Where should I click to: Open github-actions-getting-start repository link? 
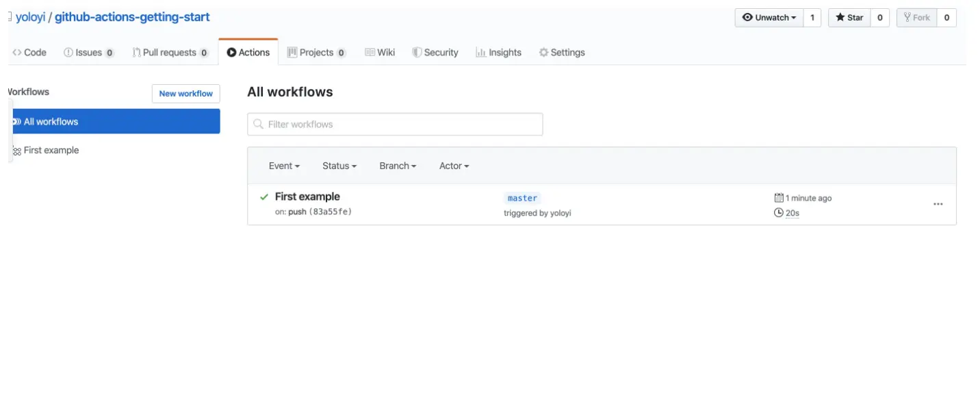pyautogui.click(x=132, y=17)
